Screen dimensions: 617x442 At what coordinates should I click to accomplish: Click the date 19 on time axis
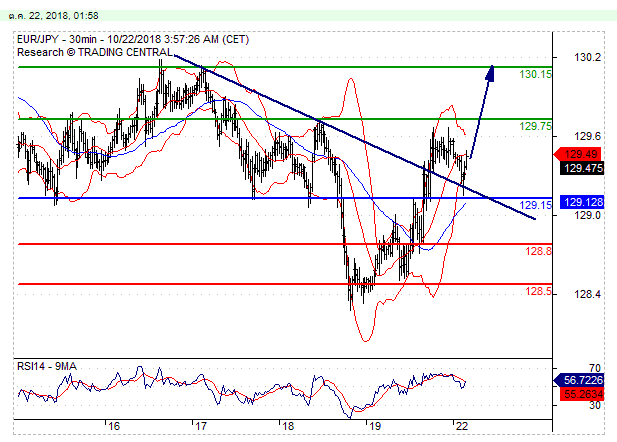(x=375, y=426)
